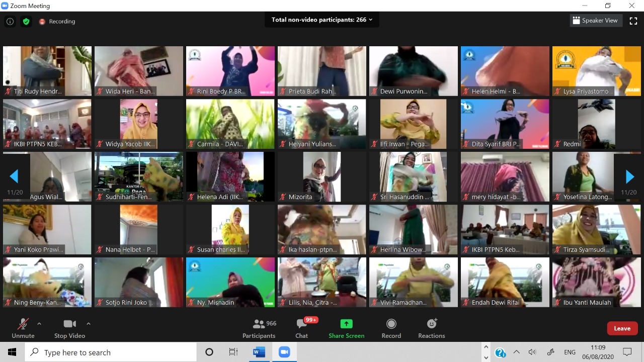Go to next page of participants
The image size is (644, 362).
point(629,176)
